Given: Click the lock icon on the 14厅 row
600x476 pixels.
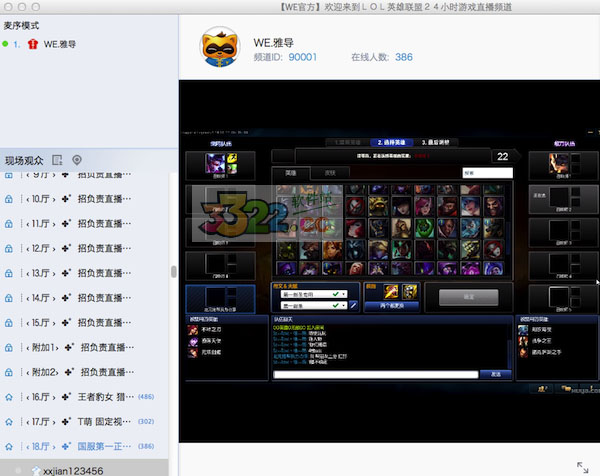Looking at the screenshot, I should (x=9, y=298).
